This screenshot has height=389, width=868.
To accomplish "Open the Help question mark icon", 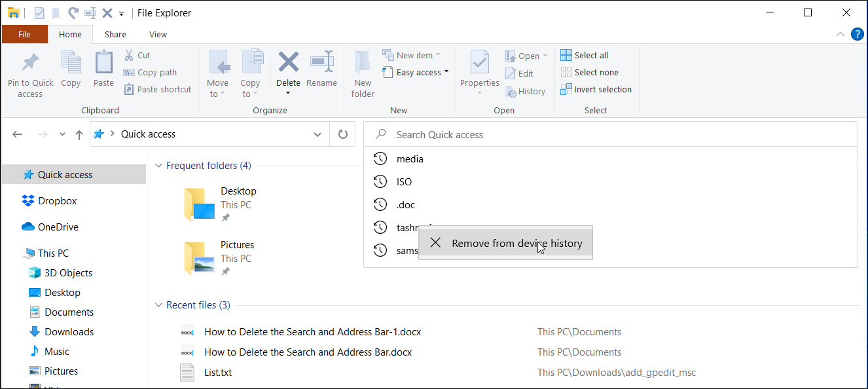I will (857, 34).
